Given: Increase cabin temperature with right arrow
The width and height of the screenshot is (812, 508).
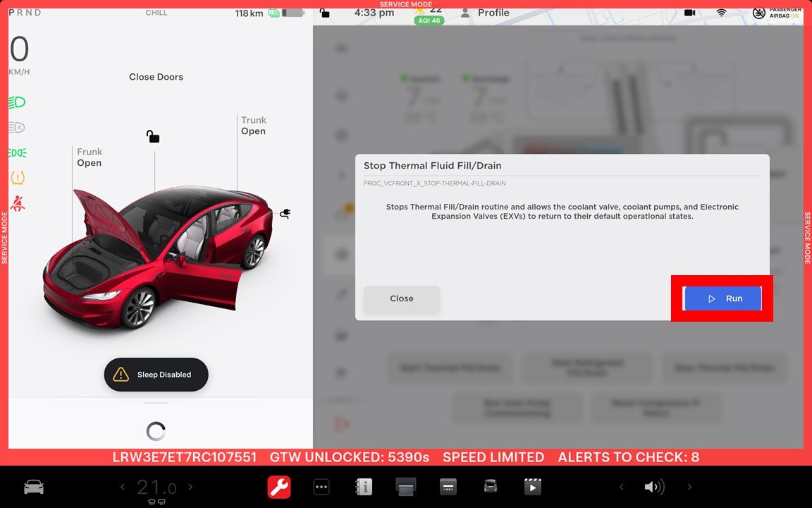Looking at the screenshot, I should [190, 487].
